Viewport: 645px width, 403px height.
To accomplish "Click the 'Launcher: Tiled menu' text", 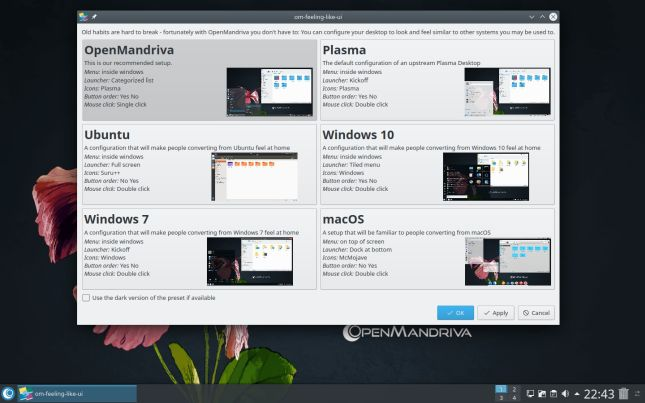I will point(351,164).
